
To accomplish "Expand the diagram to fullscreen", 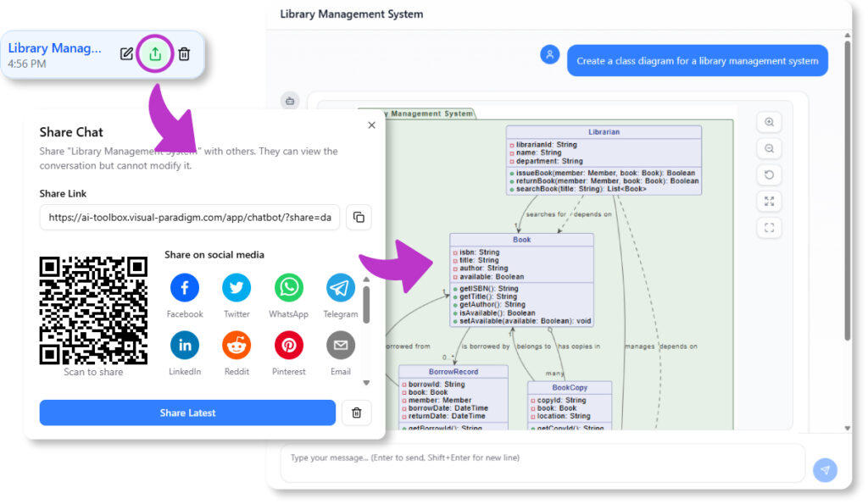I will tap(769, 201).
